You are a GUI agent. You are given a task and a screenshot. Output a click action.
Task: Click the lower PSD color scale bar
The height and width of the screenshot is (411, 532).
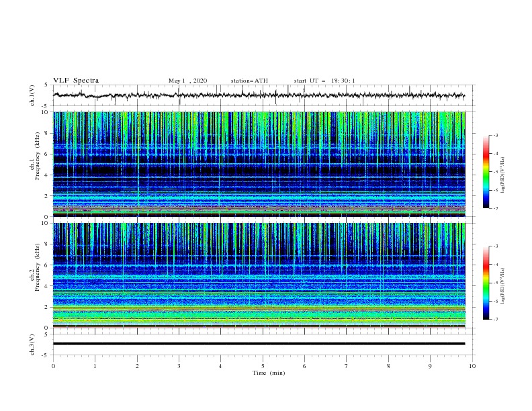coord(486,283)
